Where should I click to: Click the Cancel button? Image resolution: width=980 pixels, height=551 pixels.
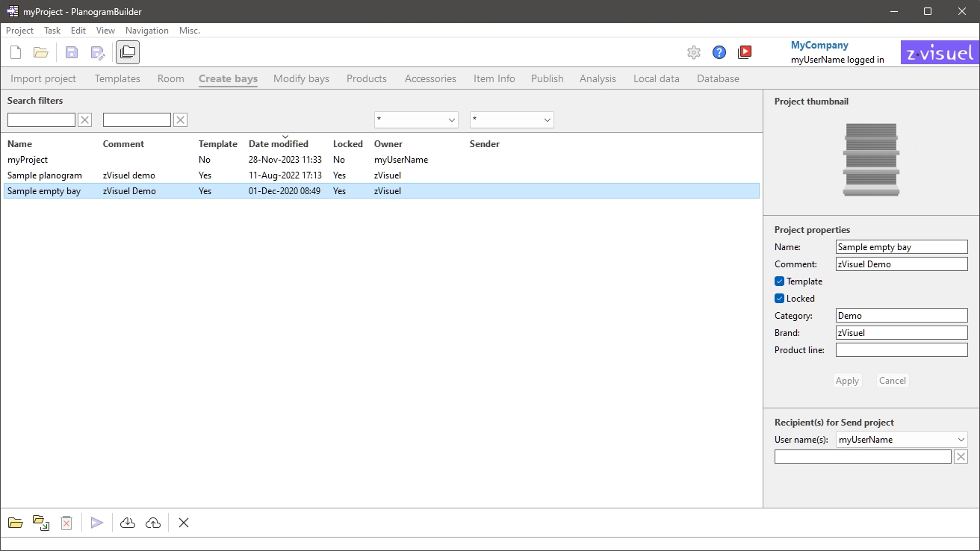click(893, 381)
